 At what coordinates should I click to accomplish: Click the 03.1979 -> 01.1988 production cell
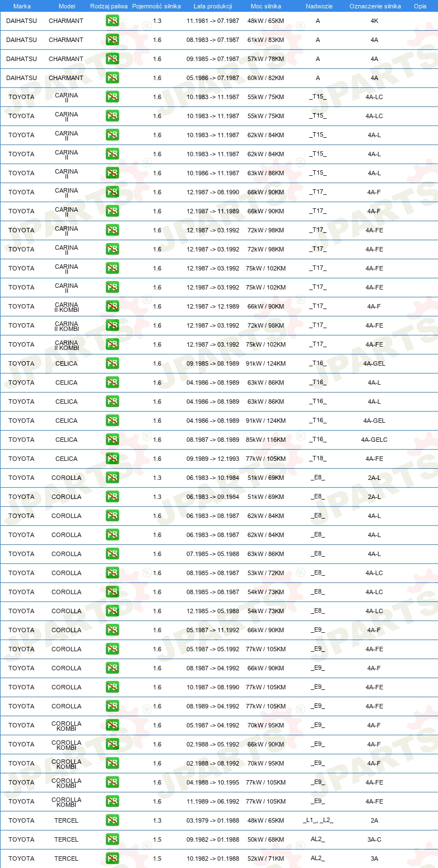(x=213, y=820)
